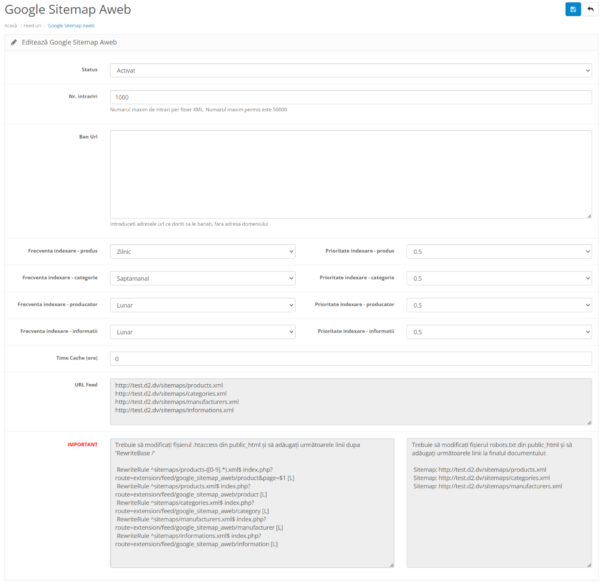
Task: Click the red IMPORTANT label
Action: click(x=83, y=444)
